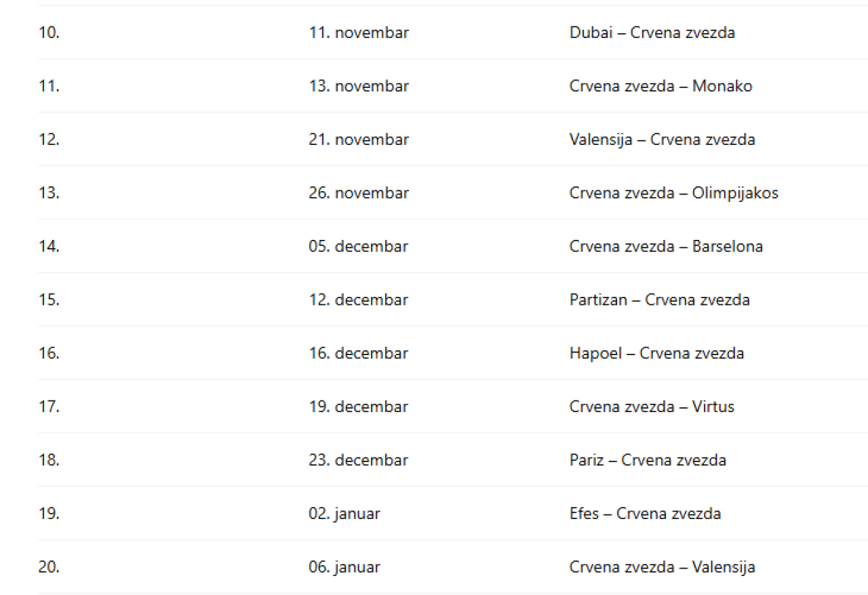
Task: Select the Efes – Crvena zvezda match
Action: pyautogui.click(x=645, y=514)
